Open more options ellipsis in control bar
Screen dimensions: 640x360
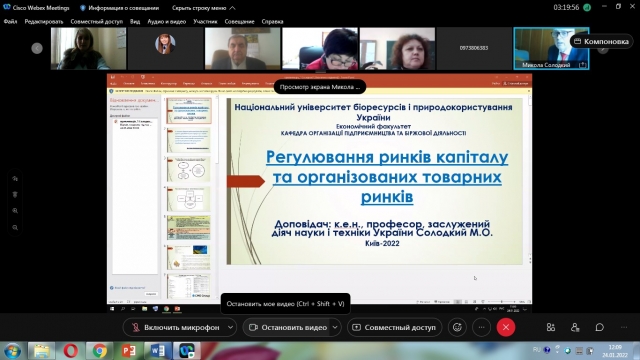[482, 327]
